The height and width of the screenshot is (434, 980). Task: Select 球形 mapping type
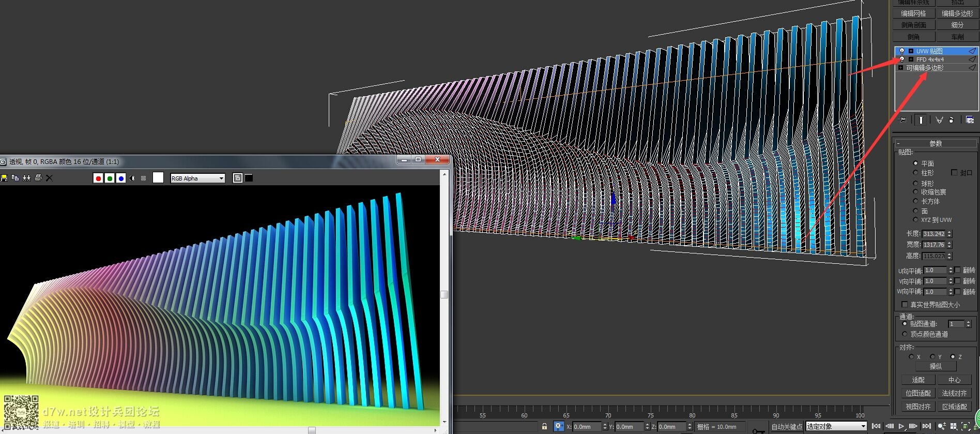click(915, 184)
